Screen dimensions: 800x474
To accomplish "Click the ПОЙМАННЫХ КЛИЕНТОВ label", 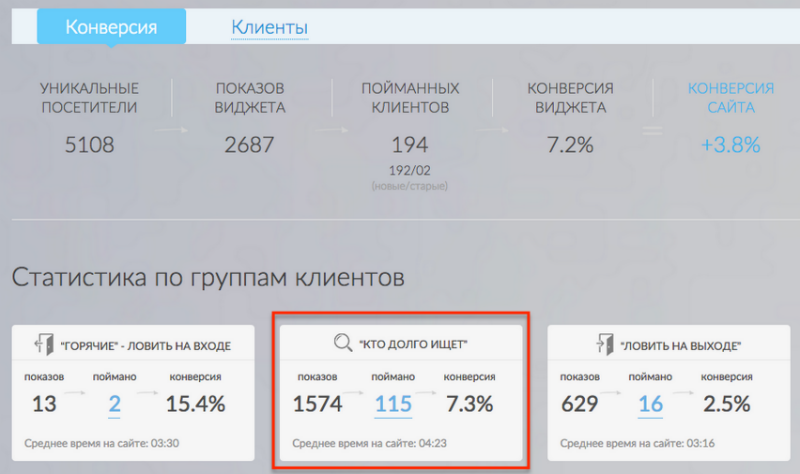I will click(410, 98).
